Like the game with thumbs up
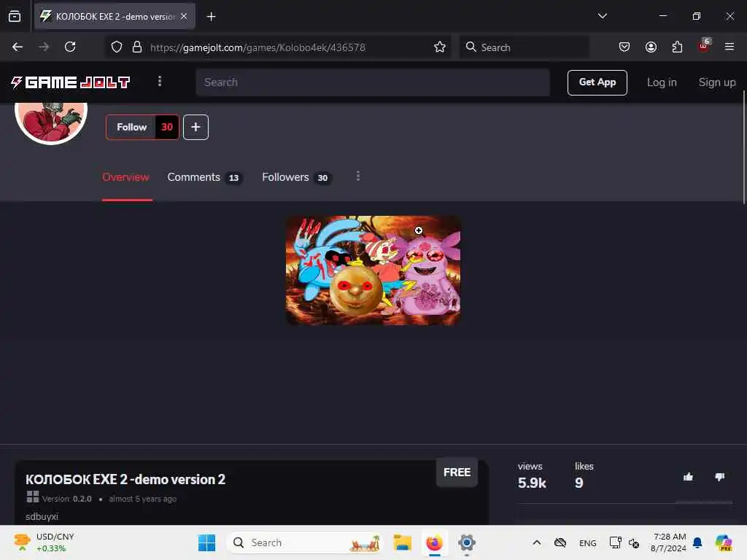This screenshot has height=560, width=747. (688, 477)
